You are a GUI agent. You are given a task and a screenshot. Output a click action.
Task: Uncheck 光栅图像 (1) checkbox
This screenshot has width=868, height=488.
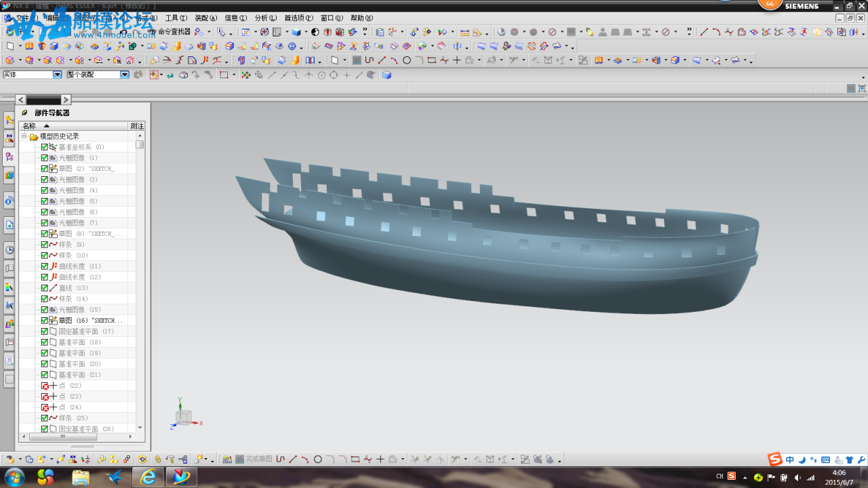(x=45, y=158)
